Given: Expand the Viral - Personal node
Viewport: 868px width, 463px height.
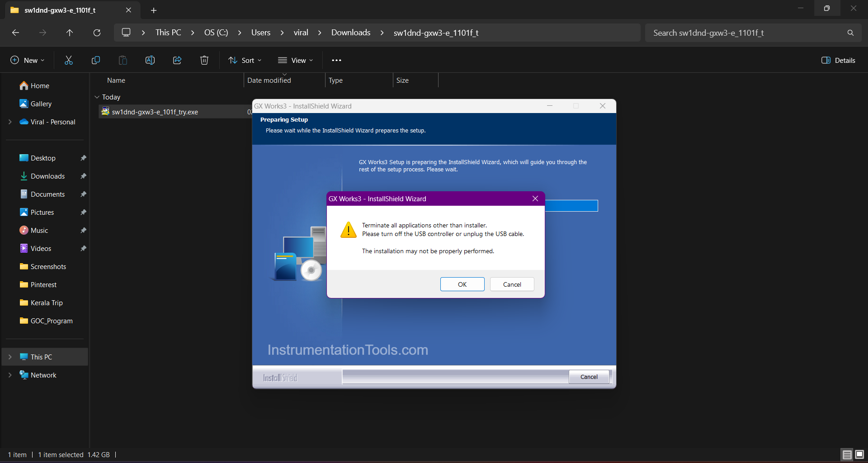Looking at the screenshot, I should click(10, 122).
